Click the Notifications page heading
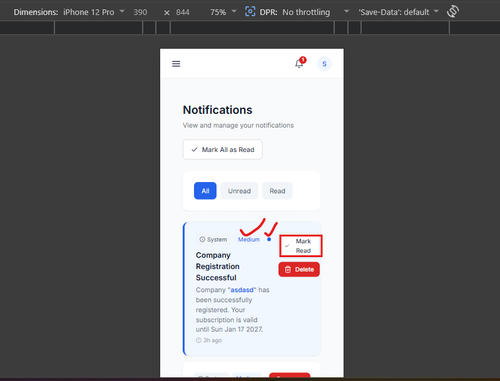Image resolution: width=500 pixels, height=381 pixels. pyautogui.click(x=217, y=110)
